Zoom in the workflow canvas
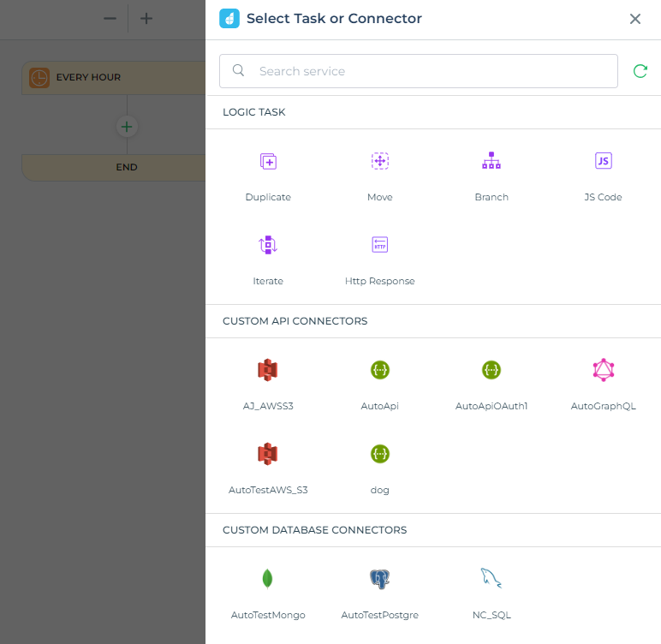The image size is (661, 644). [x=146, y=18]
